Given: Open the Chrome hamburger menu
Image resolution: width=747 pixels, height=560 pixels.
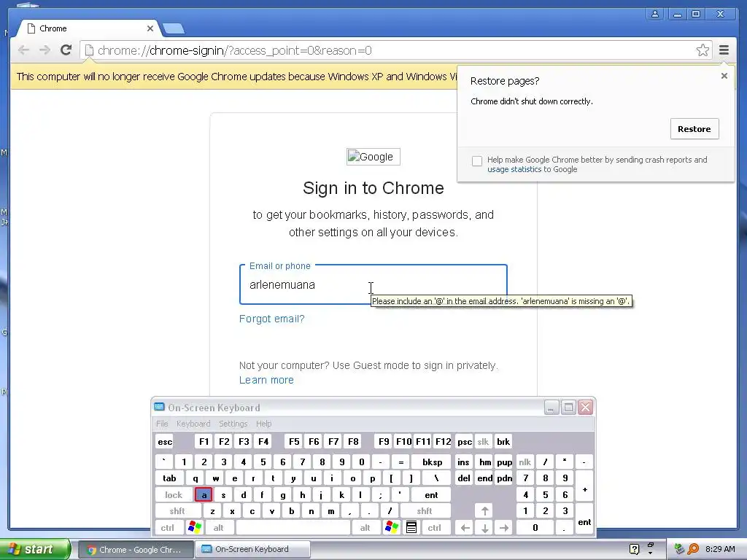Looking at the screenshot, I should point(724,50).
